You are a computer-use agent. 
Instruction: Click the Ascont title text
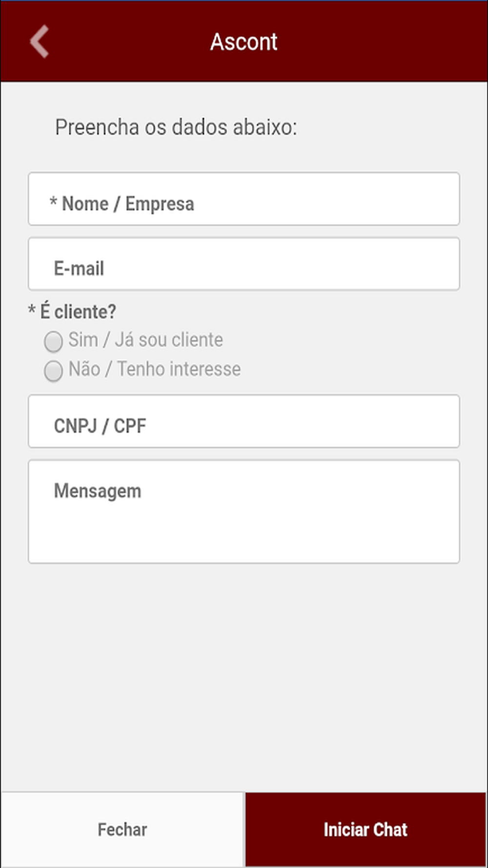pyautogui.click(x=244, y=42)
